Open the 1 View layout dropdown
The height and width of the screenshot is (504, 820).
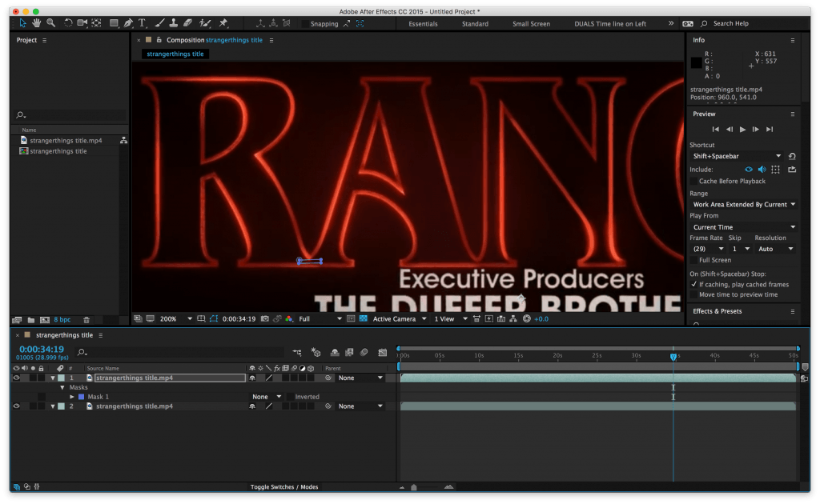click(x=450, y=318)
